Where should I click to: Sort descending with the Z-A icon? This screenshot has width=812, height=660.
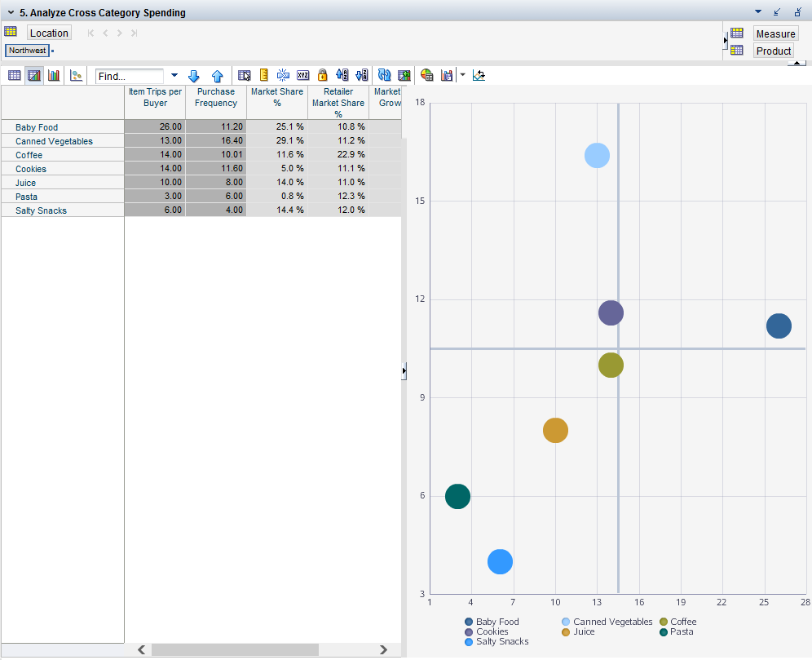[x=361, y=75]
